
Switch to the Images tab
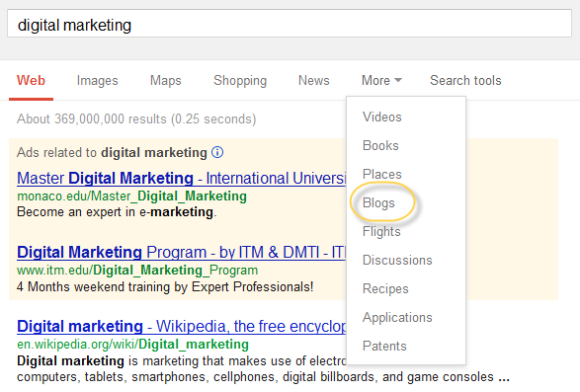pyautogui.click(x=97, y=80)
